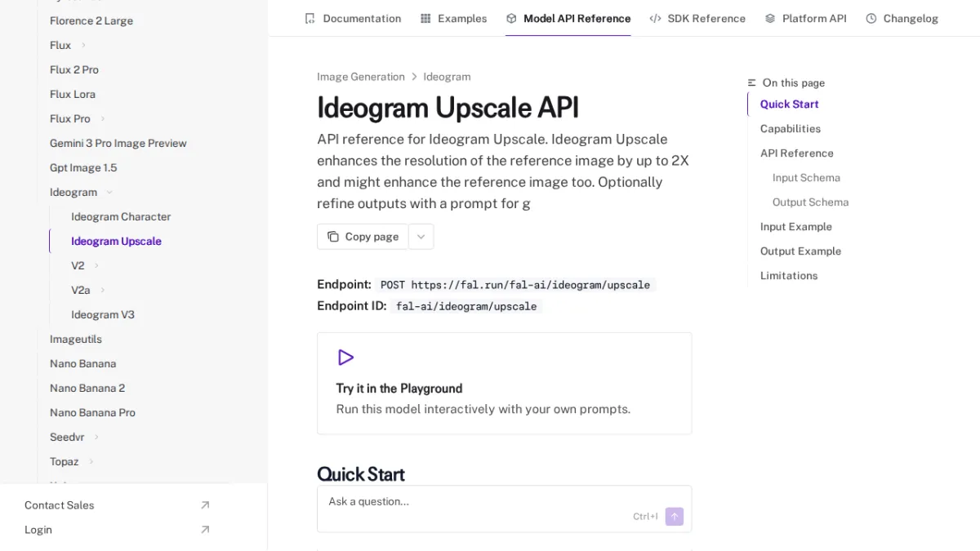Expand the Topaz sidebar chevron
980x551 pixels.
(91, 461)
